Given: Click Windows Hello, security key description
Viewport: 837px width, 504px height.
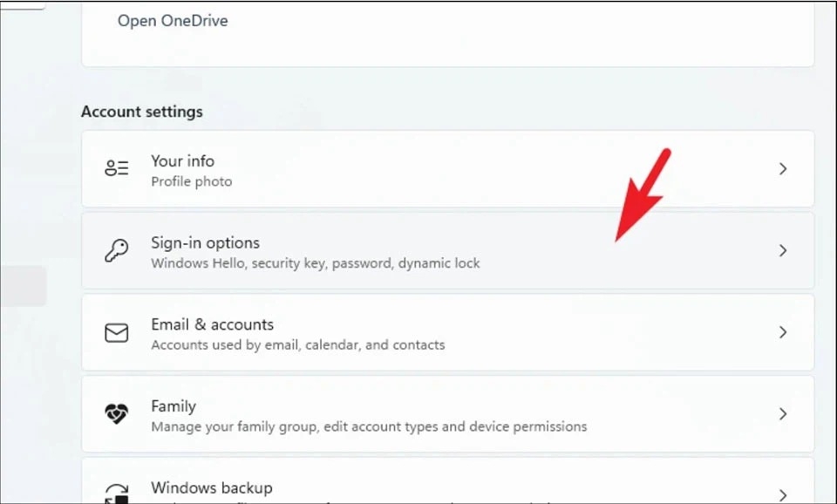Looking at the screenshot, I should point(316,263).
